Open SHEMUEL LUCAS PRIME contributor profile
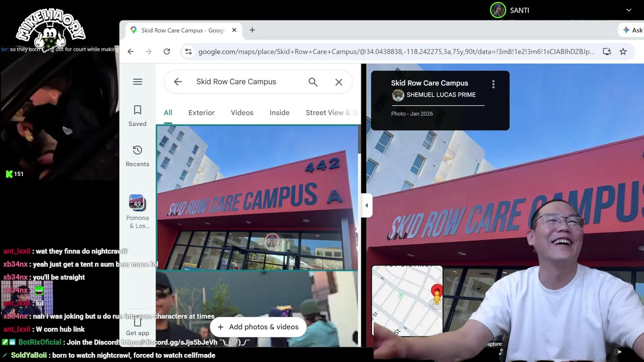The image size is (644, 362). 441,95
